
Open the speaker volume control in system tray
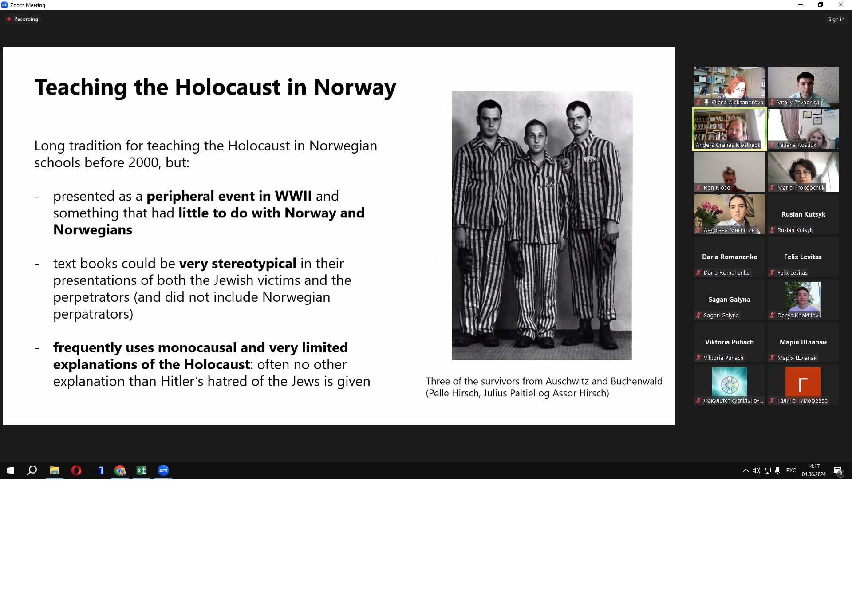coord(756,470)
